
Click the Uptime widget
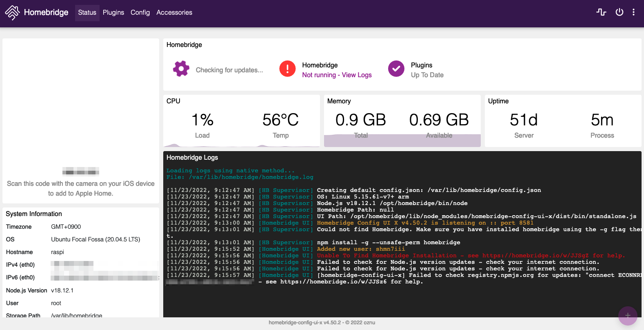click(563, 123)
